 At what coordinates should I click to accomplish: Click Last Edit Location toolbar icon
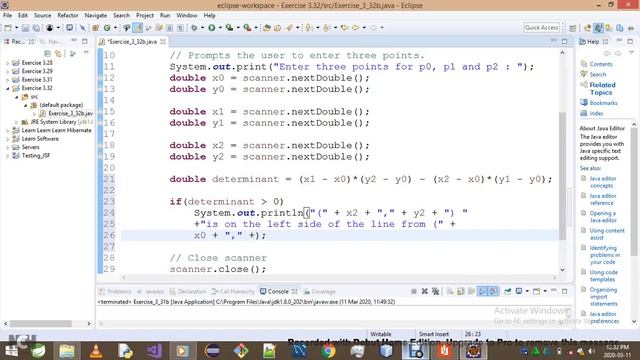[x=344, y=28]
